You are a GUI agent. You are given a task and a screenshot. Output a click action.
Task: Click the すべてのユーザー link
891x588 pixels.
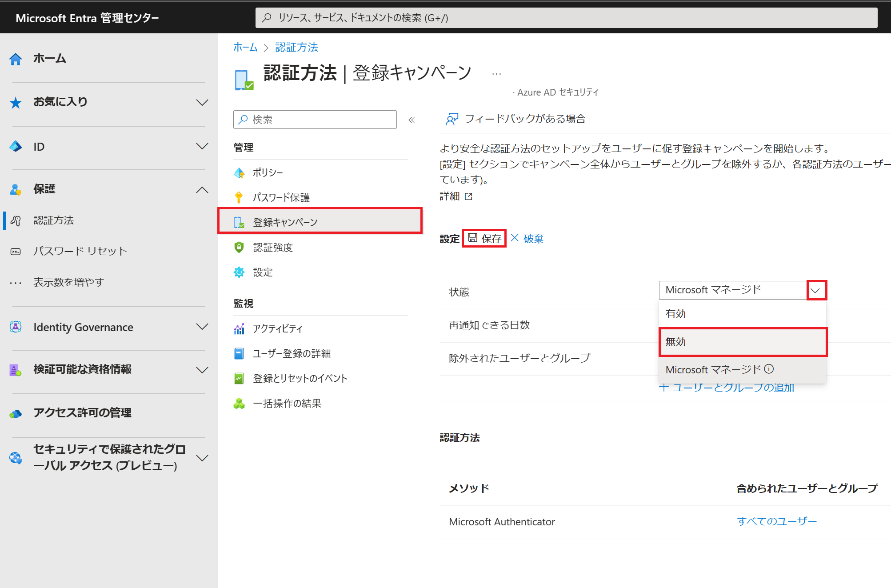[777, 521]
